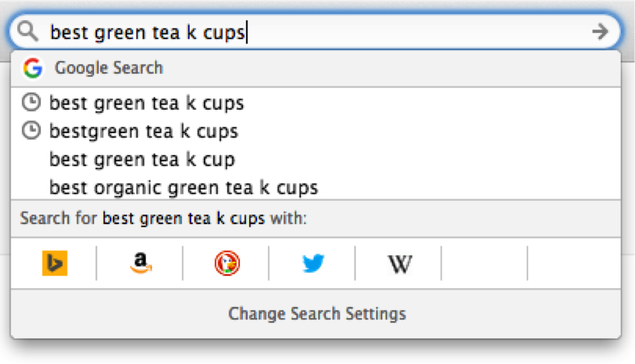Choose suggestion 'best green tea k cup'
Image resolution: width=635 pixels, height=364 pixels.
point(142,159)
